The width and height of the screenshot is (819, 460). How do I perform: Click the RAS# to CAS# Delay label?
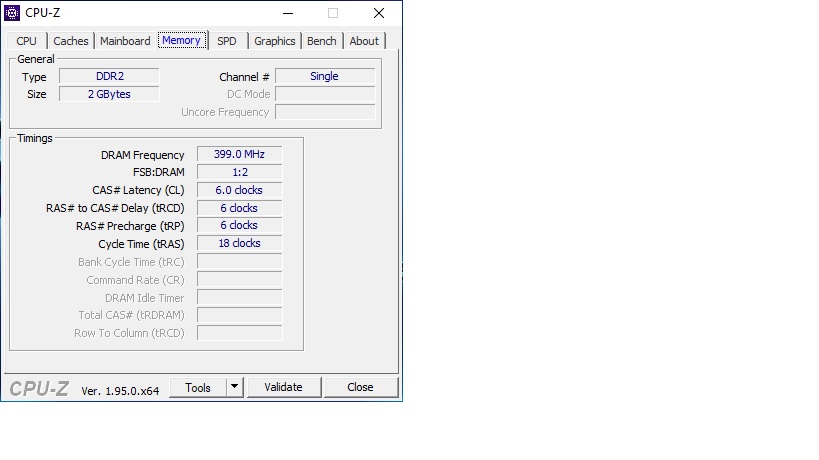[x=115, y=208]
